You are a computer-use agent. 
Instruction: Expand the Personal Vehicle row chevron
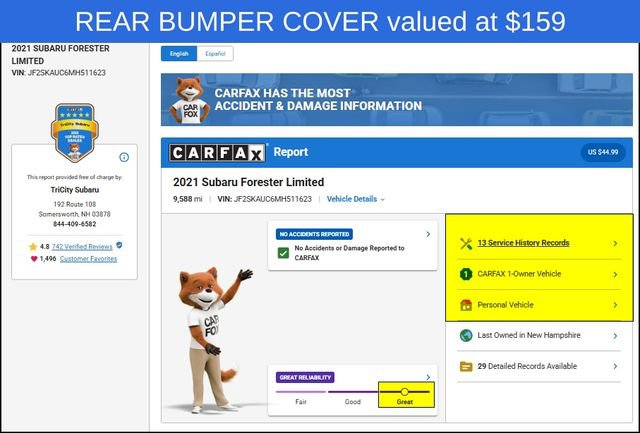coord(615,305)
